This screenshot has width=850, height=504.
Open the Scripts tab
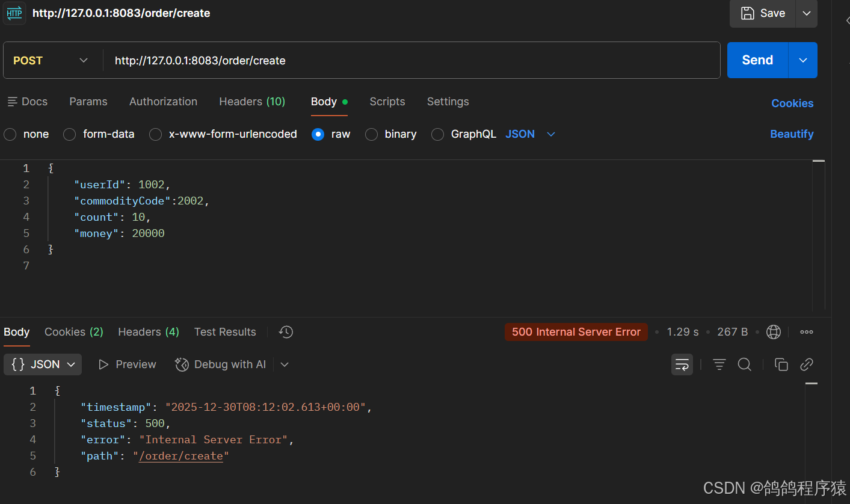[387, 102]
